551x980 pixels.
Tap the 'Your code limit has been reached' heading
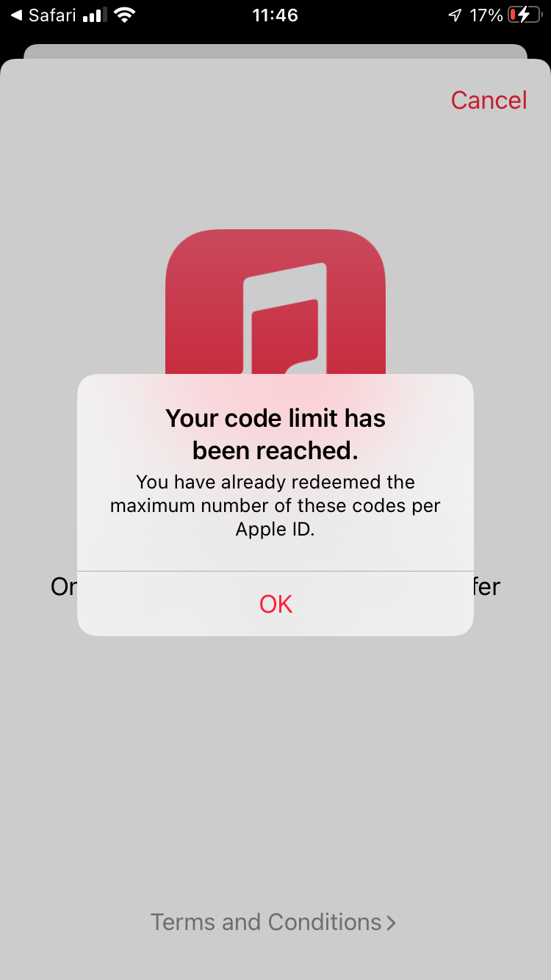[275, 434]
